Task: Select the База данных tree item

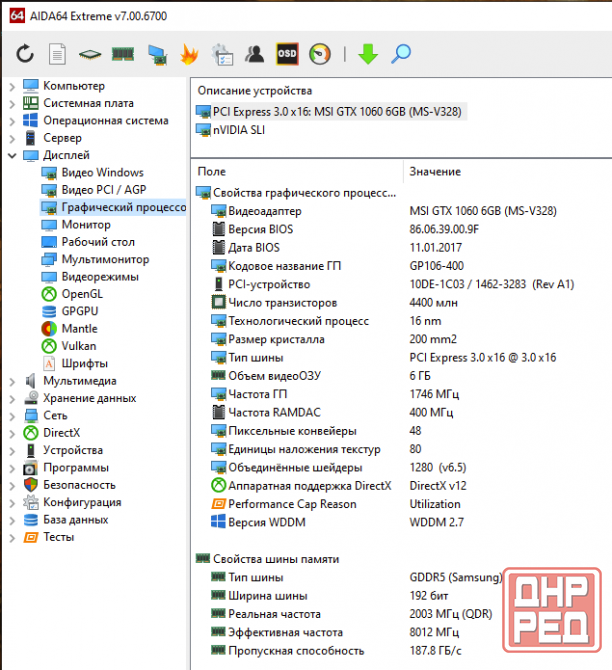Action: (x=65, y=520)
